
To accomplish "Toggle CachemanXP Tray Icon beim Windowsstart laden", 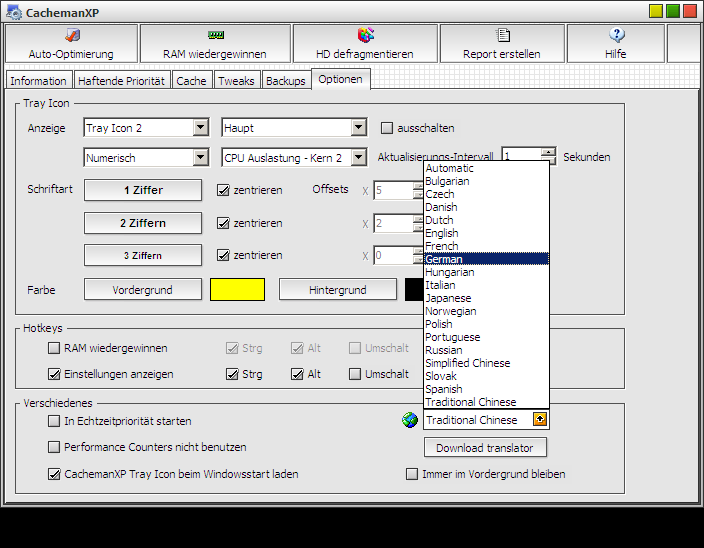I will pos(54,474).
